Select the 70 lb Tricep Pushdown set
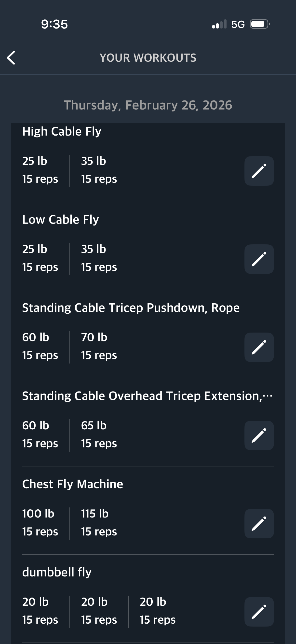The width and height of the screenshot is (296, 644). (x=99, y=346)
